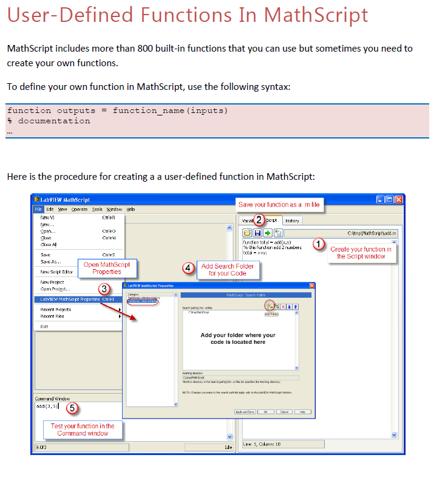Viewport: 448px width, 483px height.
Task: Click Cancel in MathScript Properties dialog
Action: click(284, 412)
